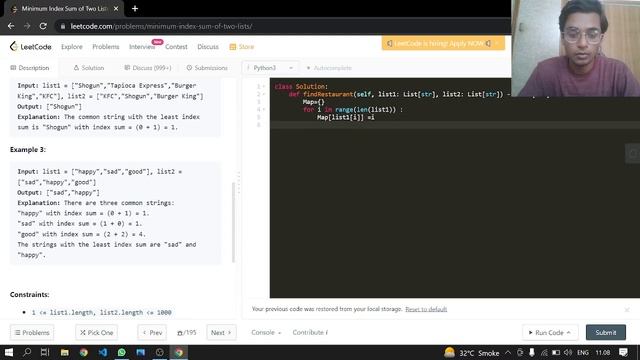This screenshot has height=360, width=640.
Task: Click the LeetCode logo
Action: pos(31,47)
